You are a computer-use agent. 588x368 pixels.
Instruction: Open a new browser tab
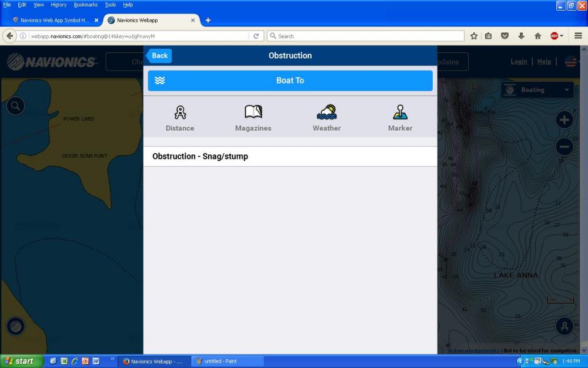click(x=208, y=20)
